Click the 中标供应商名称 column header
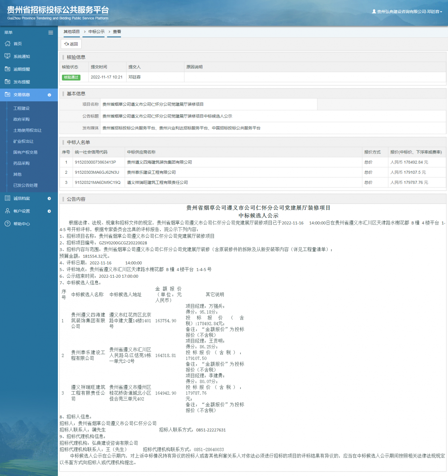 pyautogui.click(x=141, y=152)
